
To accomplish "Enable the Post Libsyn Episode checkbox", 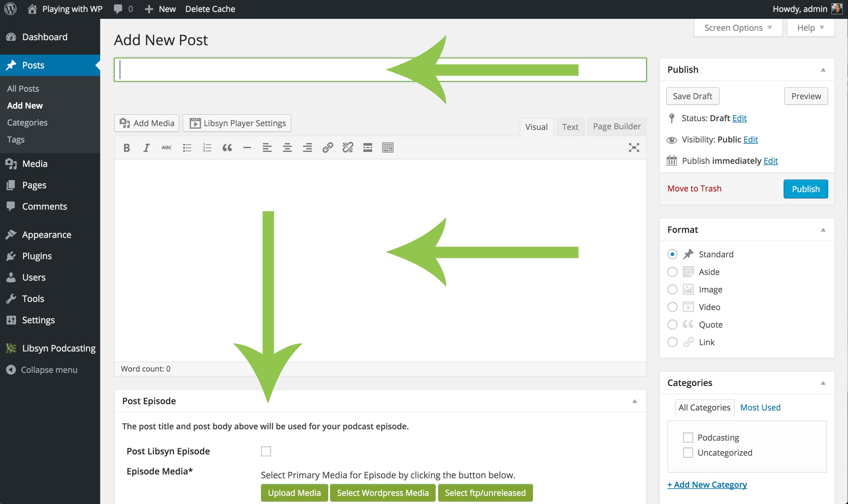I will [266, 451].
